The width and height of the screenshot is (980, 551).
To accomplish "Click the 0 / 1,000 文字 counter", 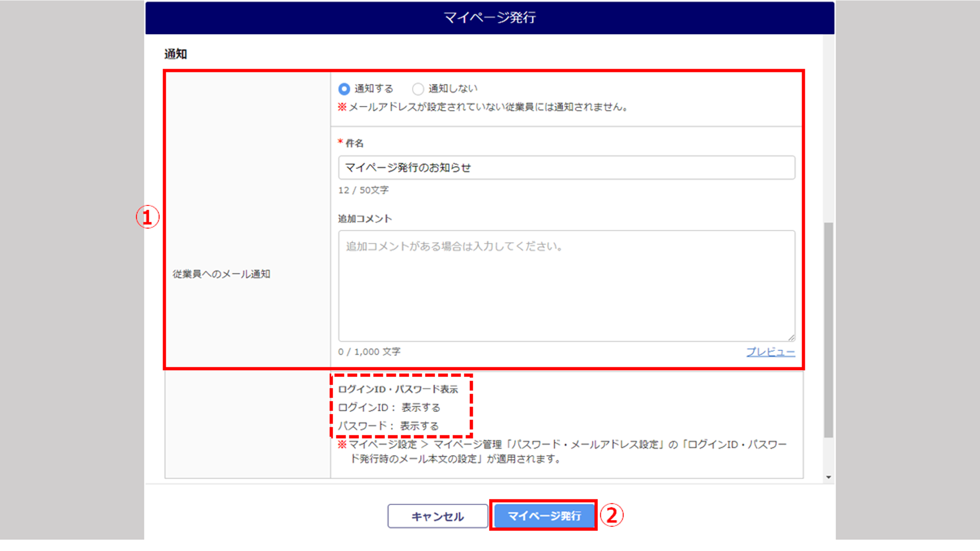I will click(x=369, y=352).
